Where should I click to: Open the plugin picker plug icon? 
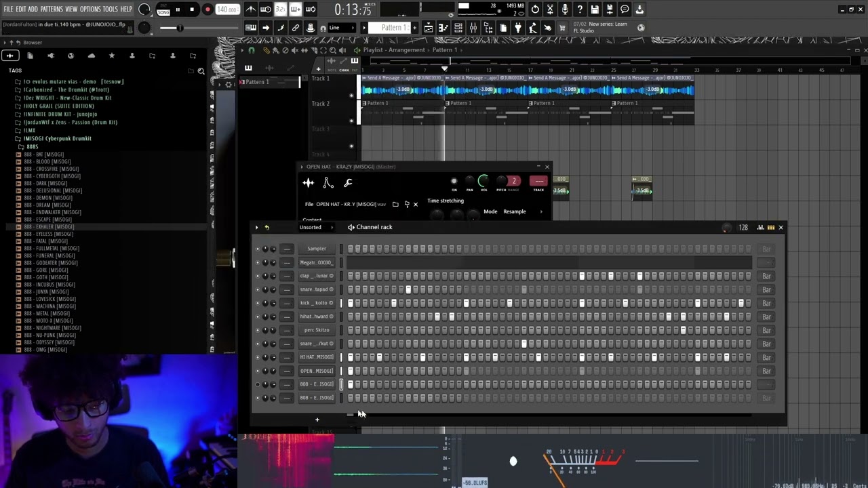coord(518,28)
